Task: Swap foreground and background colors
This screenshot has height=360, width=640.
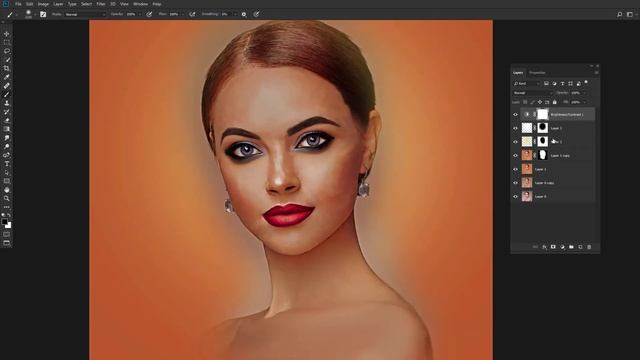Action: (9, 215)
